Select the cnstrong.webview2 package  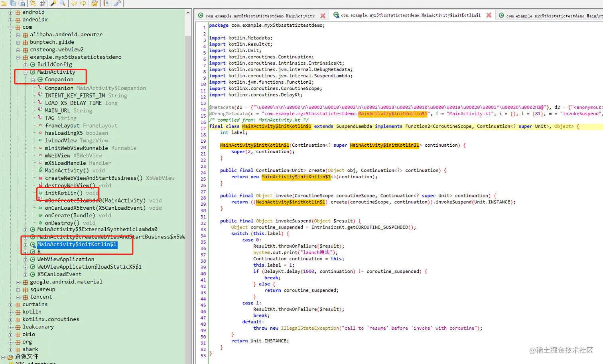click(57, 50)
